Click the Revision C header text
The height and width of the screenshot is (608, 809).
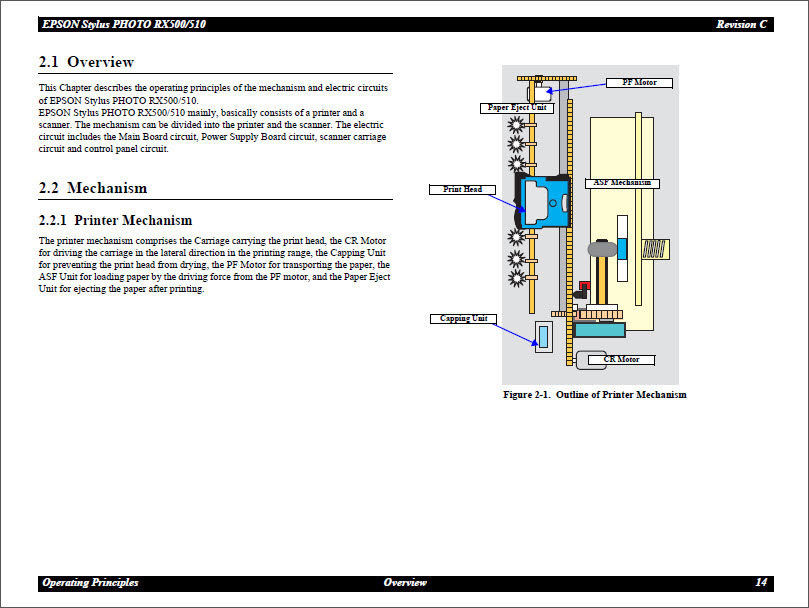pyautogui.click(x=741, y=23)
